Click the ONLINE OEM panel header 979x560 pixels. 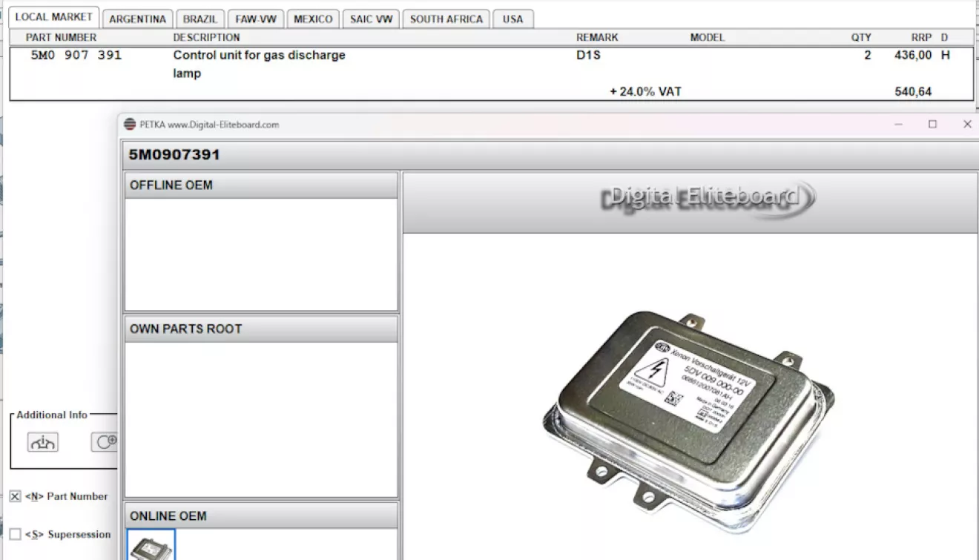pos(260,516)
